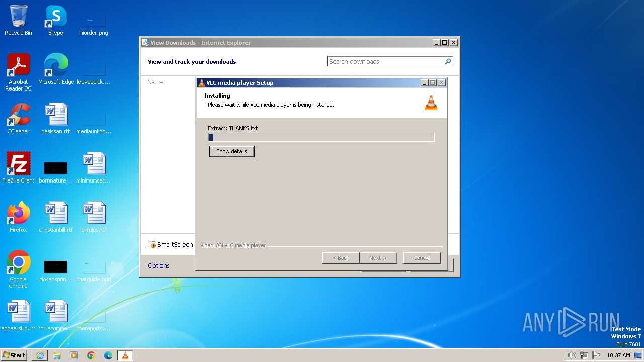Click the Extract: THANKS.txt status text
644x362 pixels.
coord(233,128)
